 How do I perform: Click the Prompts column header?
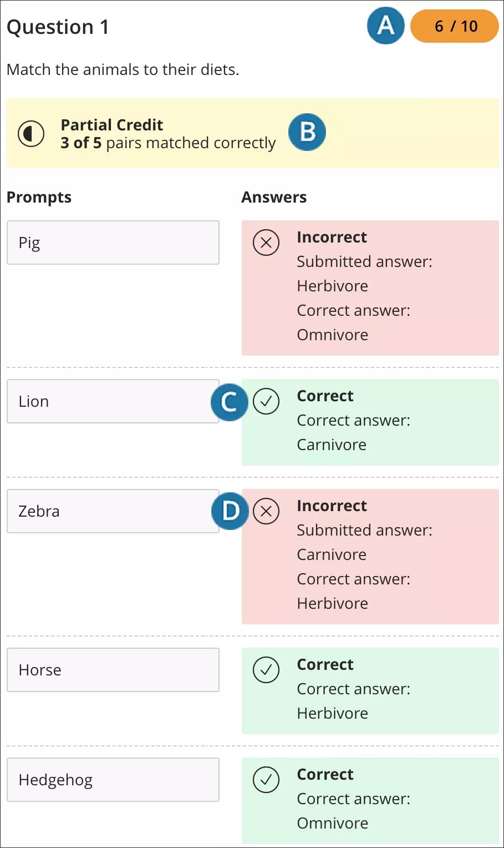[x=39, y=197]
